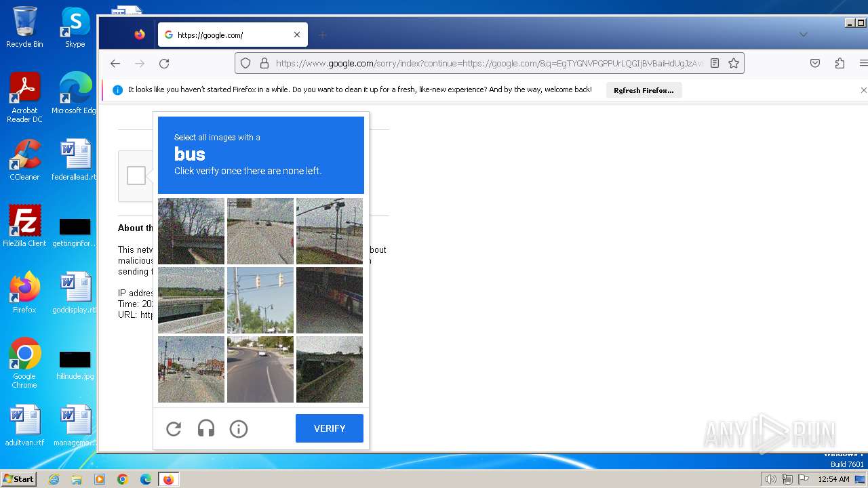Open the goddisplay.rtf desktop file
This screenshot has width=868, height=488.
(x=75, y=292)
